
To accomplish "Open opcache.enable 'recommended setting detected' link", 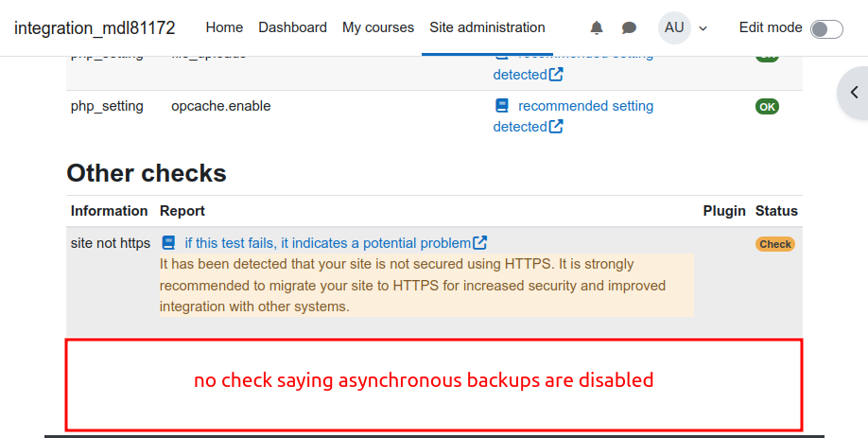I will pyautogui.click(x=574, y=115).
